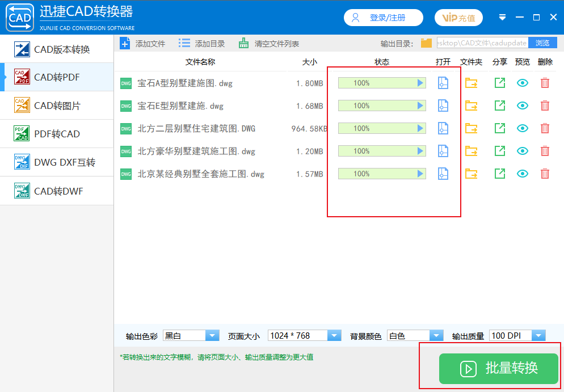Delete 宝石A型别墅建施图.dwg from list
Viewport: 564px width, 392px height.
coord(545,83)
